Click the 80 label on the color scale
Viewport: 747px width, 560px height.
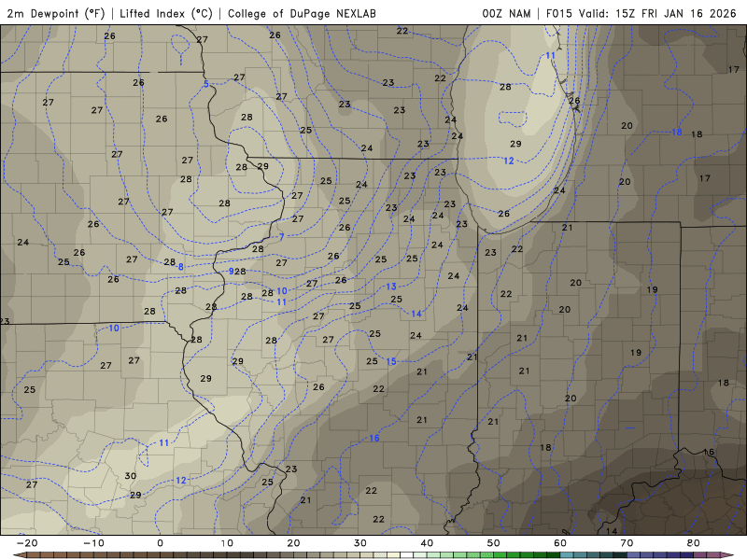(694, 543)
